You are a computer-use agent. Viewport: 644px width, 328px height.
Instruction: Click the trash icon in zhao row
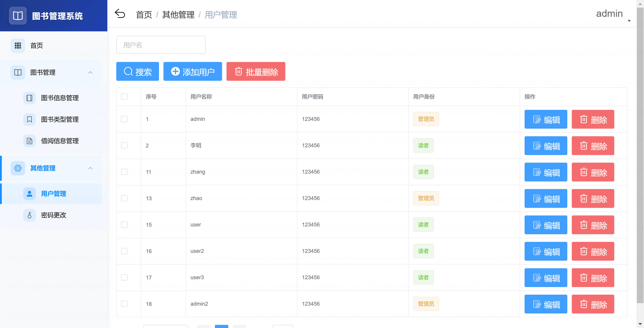click(x=583, y=199)
